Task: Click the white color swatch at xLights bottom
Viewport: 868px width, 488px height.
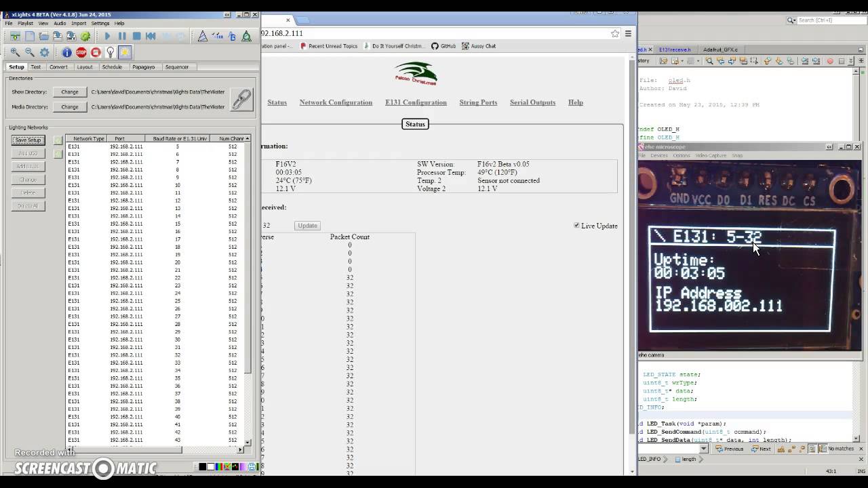Action: (210, 466)
